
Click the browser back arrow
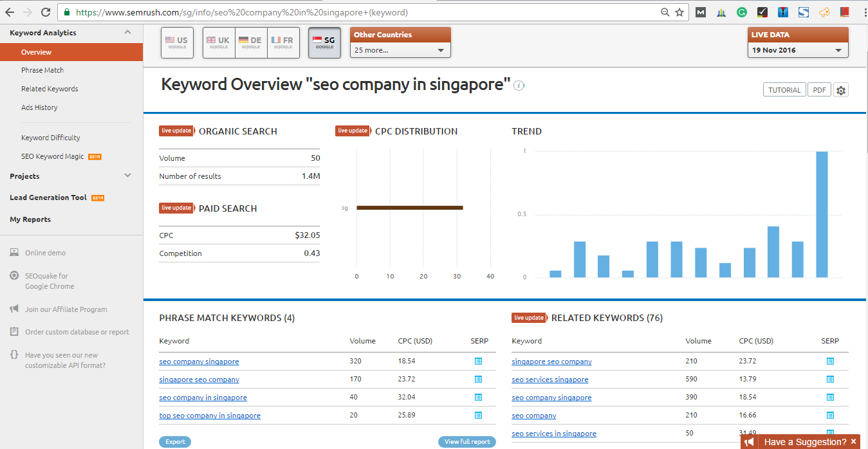(10, 12)
